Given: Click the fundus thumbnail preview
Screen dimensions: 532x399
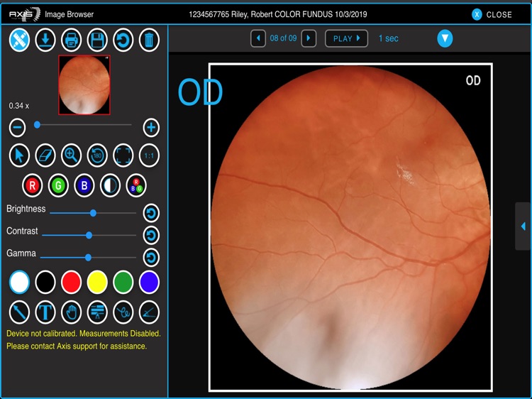Looking at the screenshot, I should (x=84, y=85).
